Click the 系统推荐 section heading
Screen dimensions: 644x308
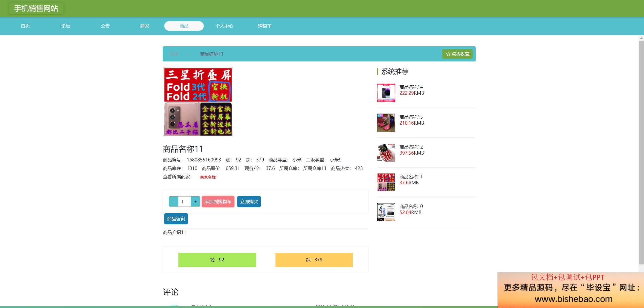(395, 72)
